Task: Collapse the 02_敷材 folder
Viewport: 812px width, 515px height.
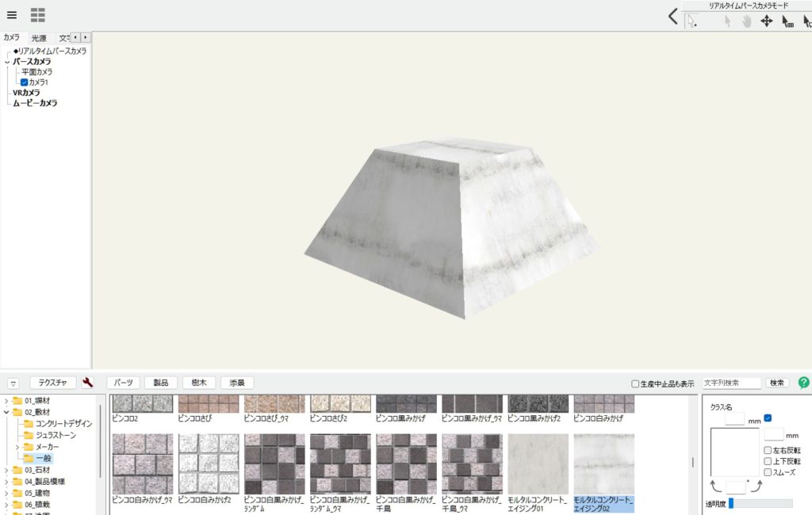Action: click(x=7, y=412)
